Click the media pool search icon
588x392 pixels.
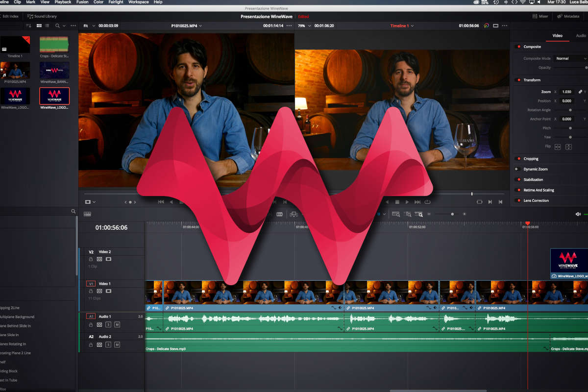[x=57, y=25]
